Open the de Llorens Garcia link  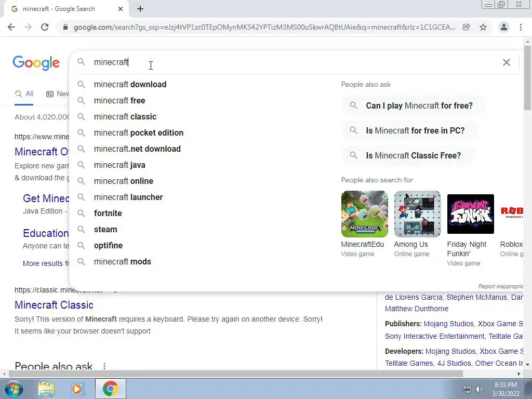pos(414,297)
